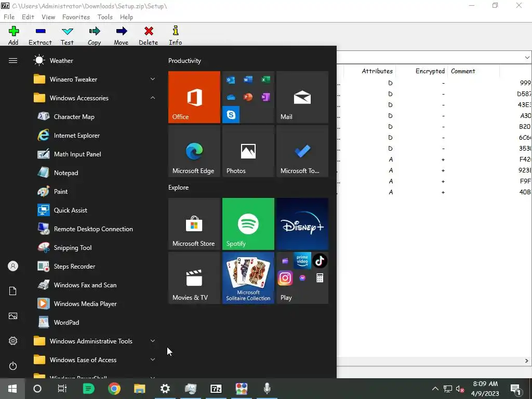Screen dimensions: 532x399
Task: Show hidden system tray icons
Action: click(435, 389)
